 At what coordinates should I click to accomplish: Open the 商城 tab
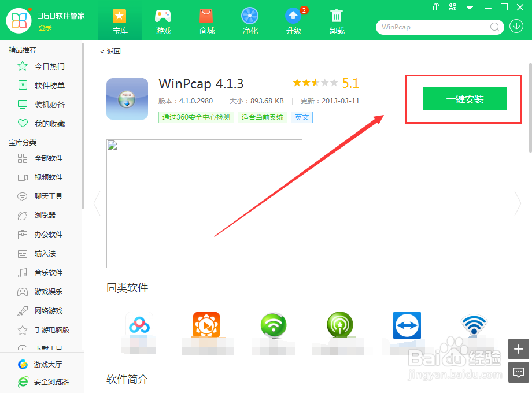(x=206, y=22)
